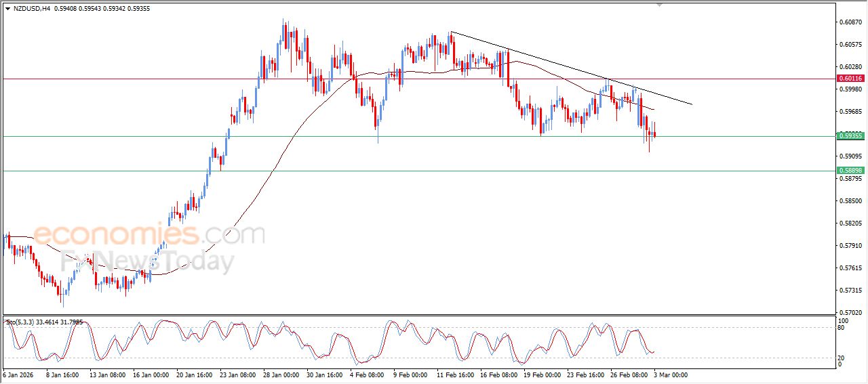Image resolution: width=868 pixels, height=384 pixels.
Task: Click the chart shift triangle marker at top
Action: [x=659, y=5]
